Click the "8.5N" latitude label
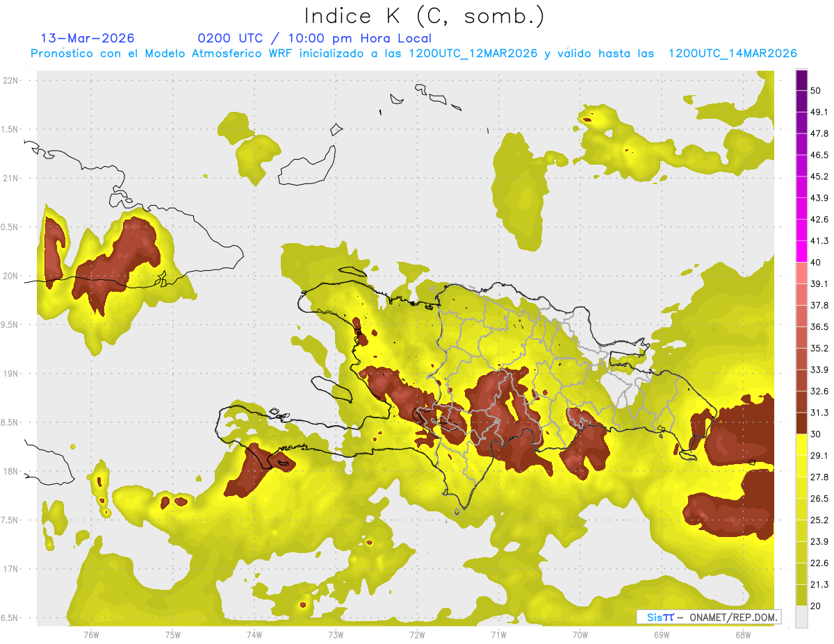The height and width of the screenshot is (644, 834). pos(10,422)
